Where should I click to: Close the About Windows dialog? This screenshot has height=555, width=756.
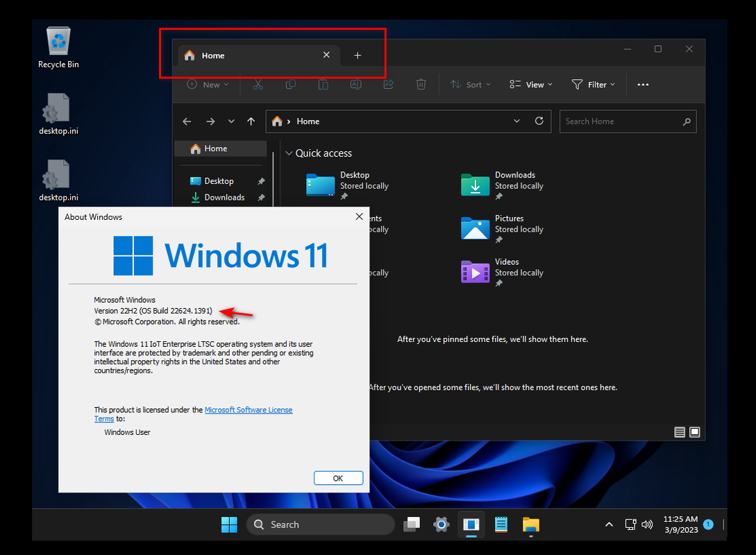(x=359, y=216)
